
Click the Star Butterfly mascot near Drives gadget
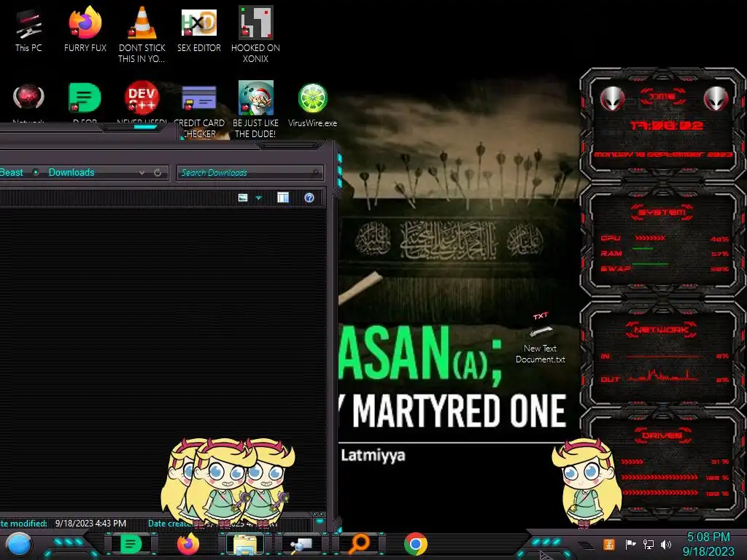[587, 483]
